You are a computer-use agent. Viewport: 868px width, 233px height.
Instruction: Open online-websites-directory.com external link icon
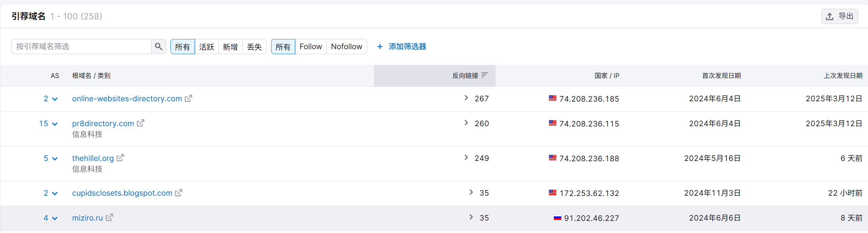pos(188,98)
